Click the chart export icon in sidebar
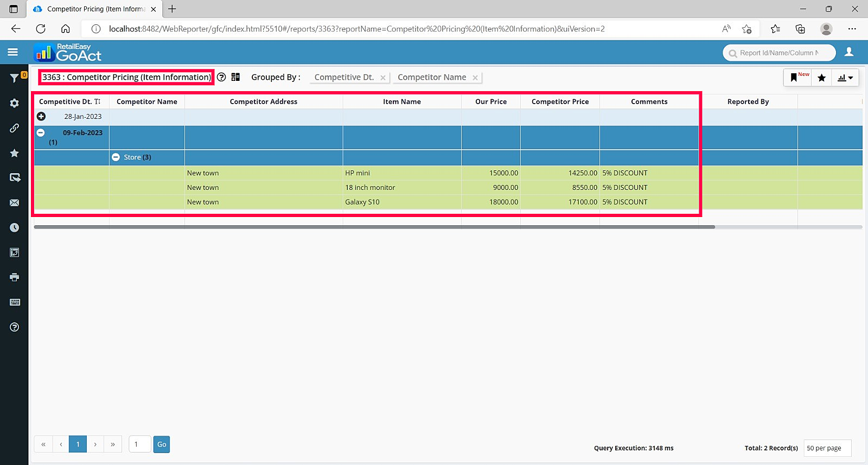 tap(15, 252)
